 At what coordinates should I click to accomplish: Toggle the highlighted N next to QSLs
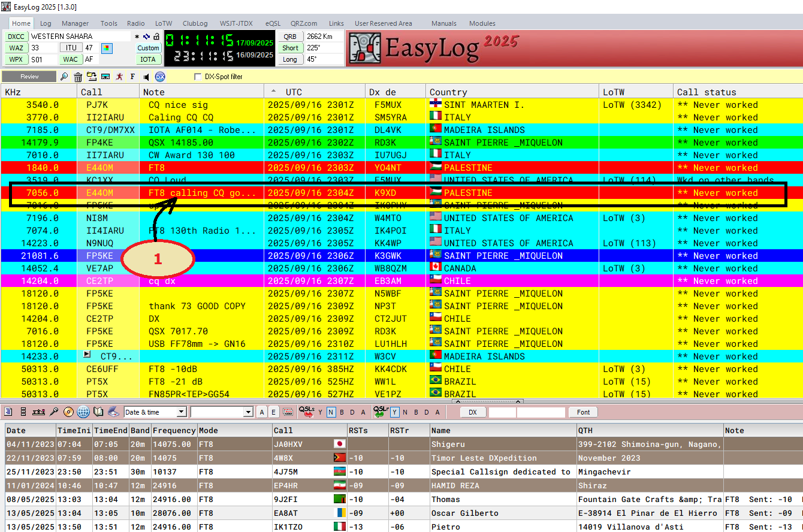331,412
